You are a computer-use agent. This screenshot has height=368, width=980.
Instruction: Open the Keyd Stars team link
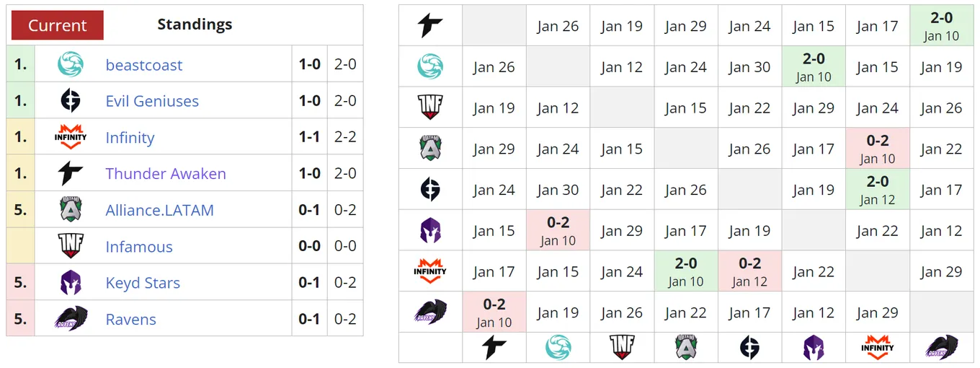pos(143,283)
